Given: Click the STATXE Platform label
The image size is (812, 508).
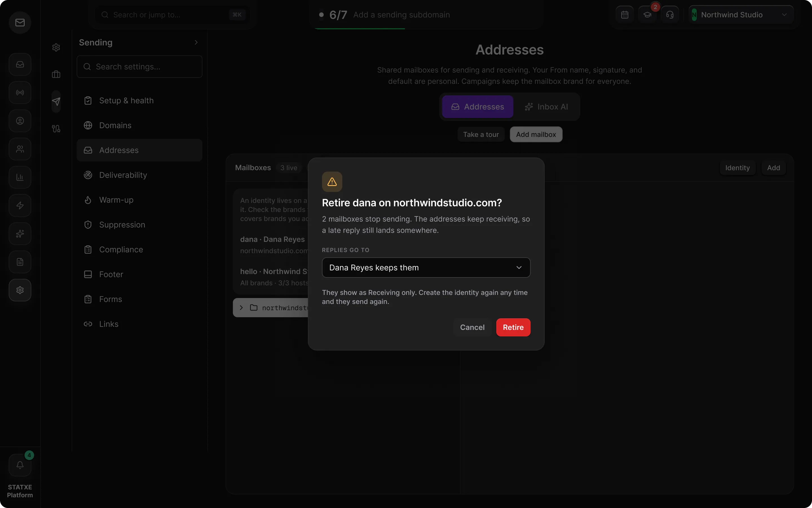Looking at the screenshot, I should click(x=20, y=491).
